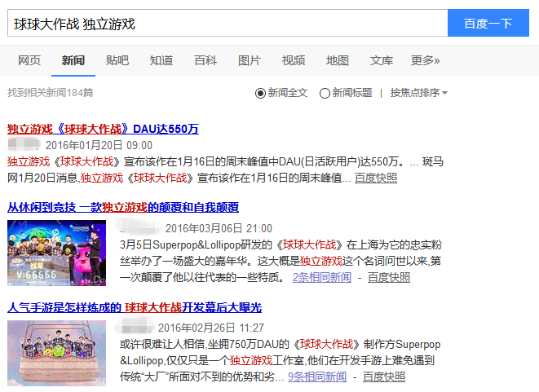
Task: Click the carnival stage thumbnail showing ¥:66666
Action: pos(57,253)
